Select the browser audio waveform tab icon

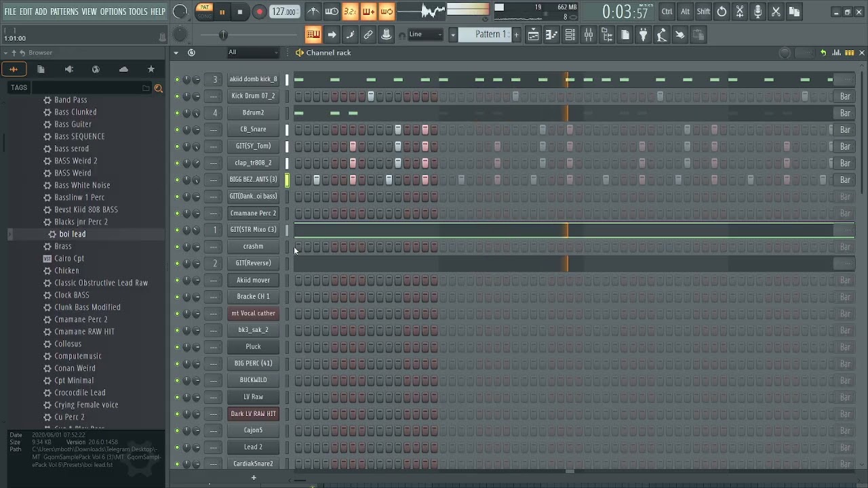[x=14, y=69]
